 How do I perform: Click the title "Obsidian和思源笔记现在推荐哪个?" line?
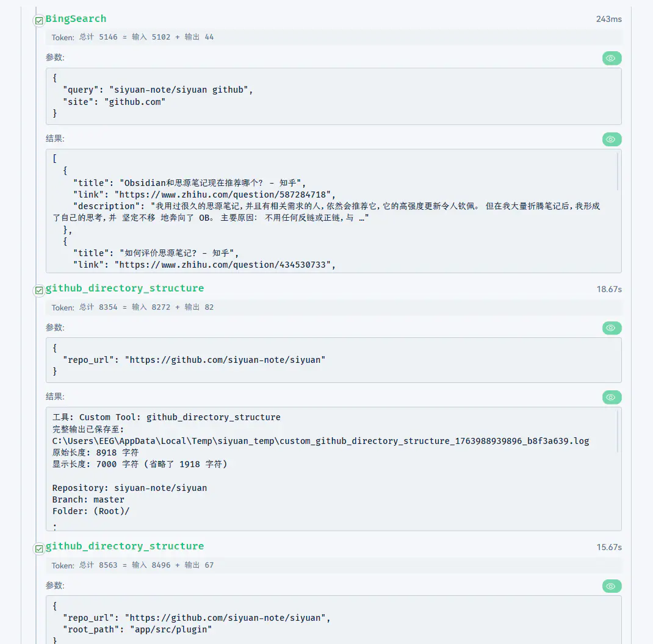pos(189,183)
